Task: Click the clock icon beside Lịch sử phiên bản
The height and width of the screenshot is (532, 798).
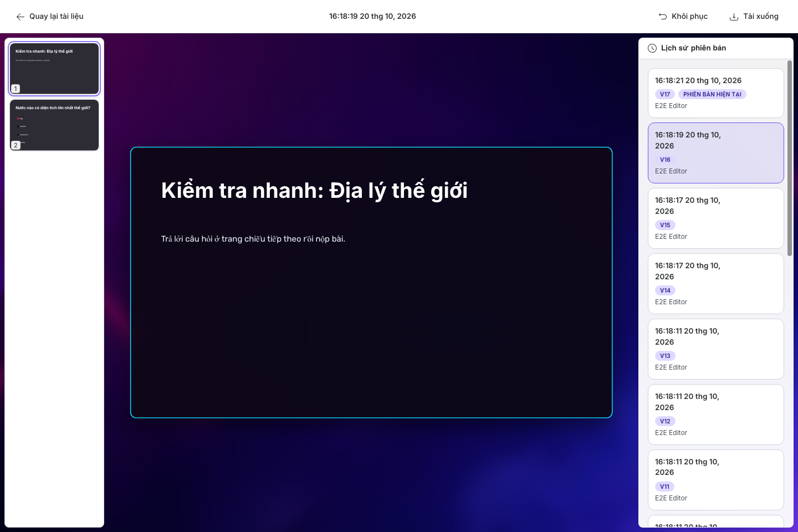Action: (652, 48)
